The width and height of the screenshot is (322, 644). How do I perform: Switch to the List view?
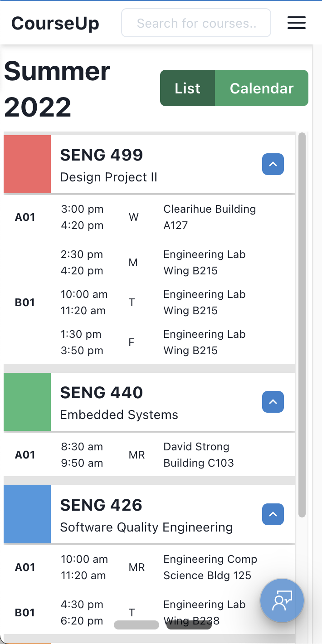point(187,88)
